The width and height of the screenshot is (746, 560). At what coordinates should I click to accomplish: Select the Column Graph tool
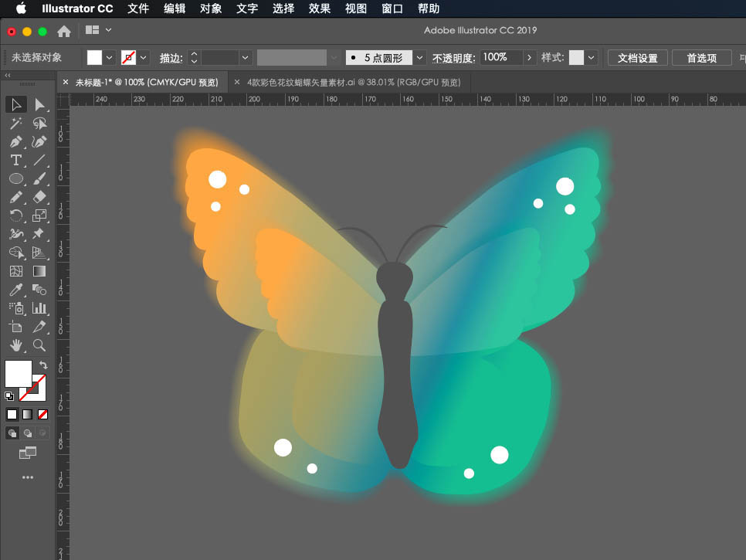pos(39,308)
